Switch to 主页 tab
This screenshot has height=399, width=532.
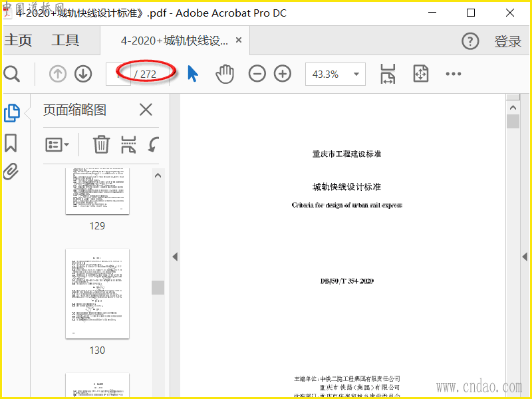(18, 40)
